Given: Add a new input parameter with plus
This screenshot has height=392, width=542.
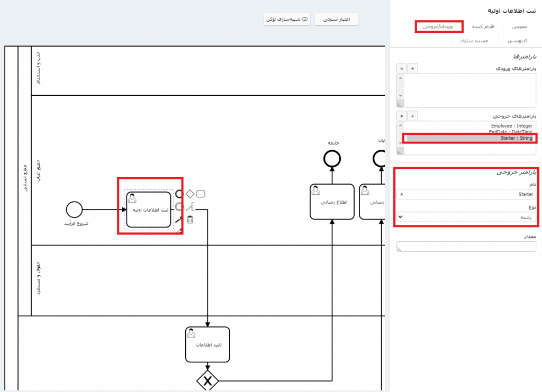Looking at the screenshot, I should point(413,68).
